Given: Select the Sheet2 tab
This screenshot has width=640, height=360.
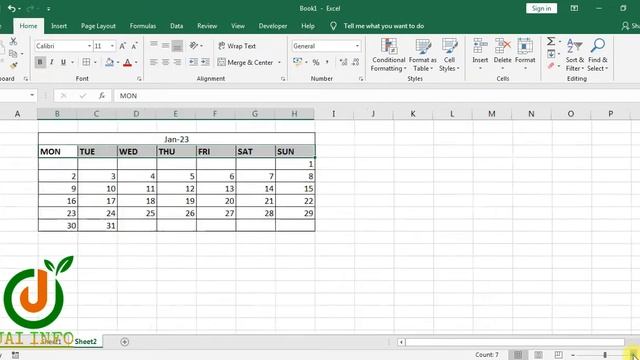Looking at the screenshot, I should tap(85, 342).
